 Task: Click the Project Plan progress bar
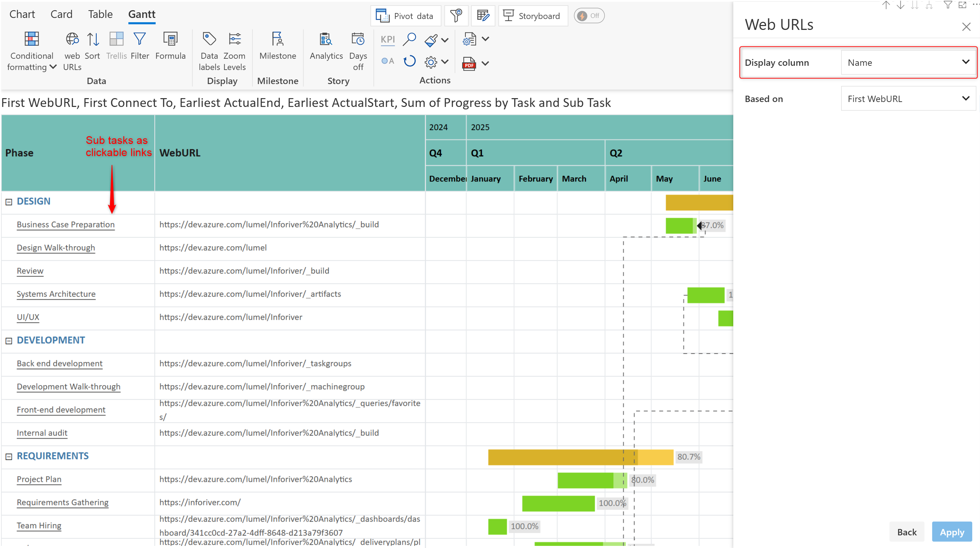(x=592, y=480)
